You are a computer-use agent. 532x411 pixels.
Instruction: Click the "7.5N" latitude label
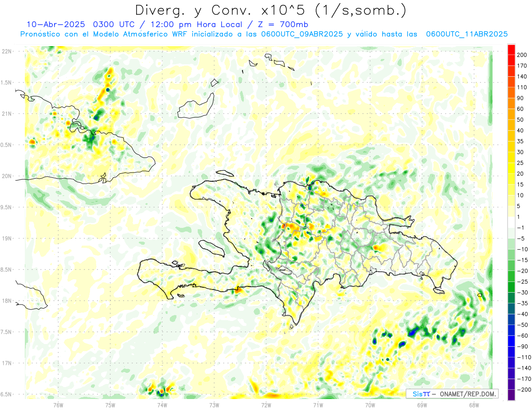(x=7, y=332)
